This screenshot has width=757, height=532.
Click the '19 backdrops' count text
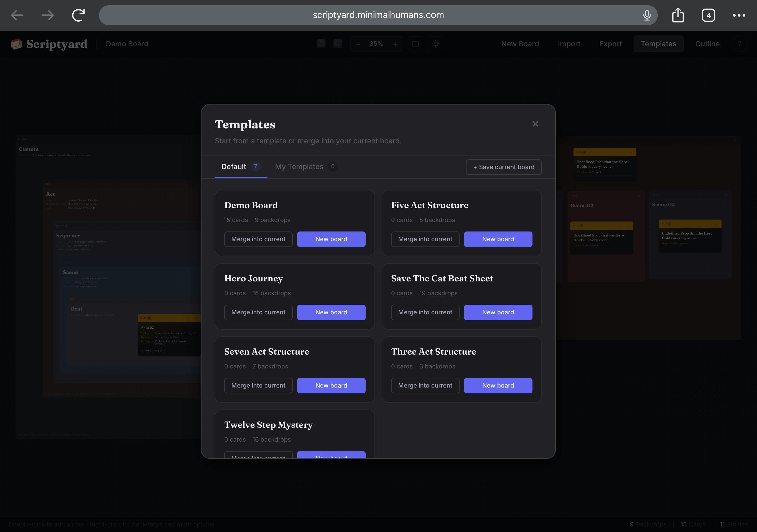tap(438, 293)
